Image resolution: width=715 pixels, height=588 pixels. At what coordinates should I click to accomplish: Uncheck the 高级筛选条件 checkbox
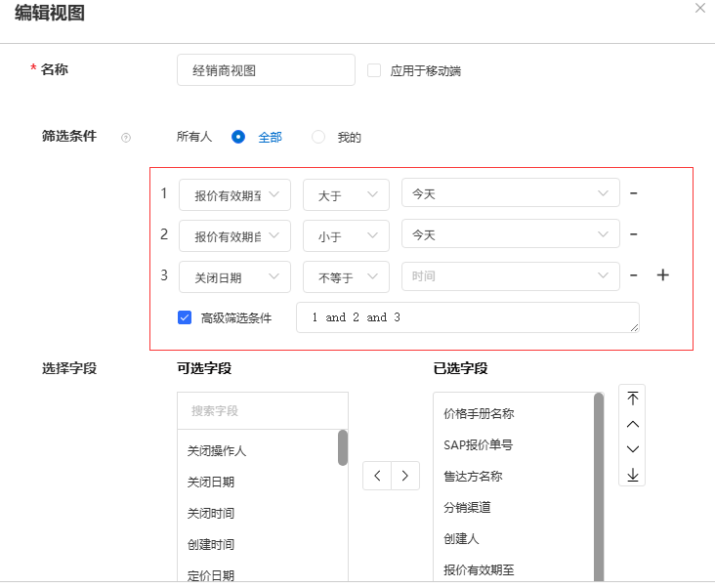point(185,317)
